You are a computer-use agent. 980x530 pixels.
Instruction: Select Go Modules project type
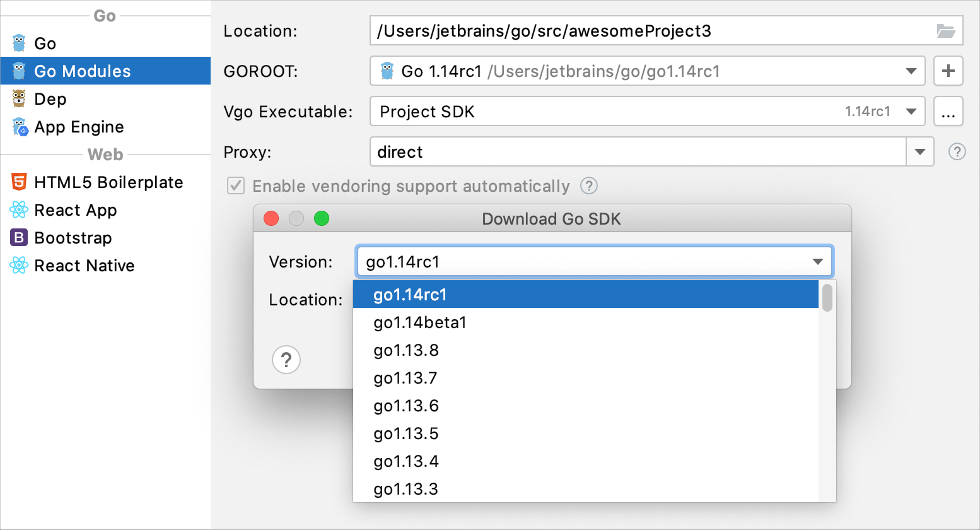click(105, 71)
